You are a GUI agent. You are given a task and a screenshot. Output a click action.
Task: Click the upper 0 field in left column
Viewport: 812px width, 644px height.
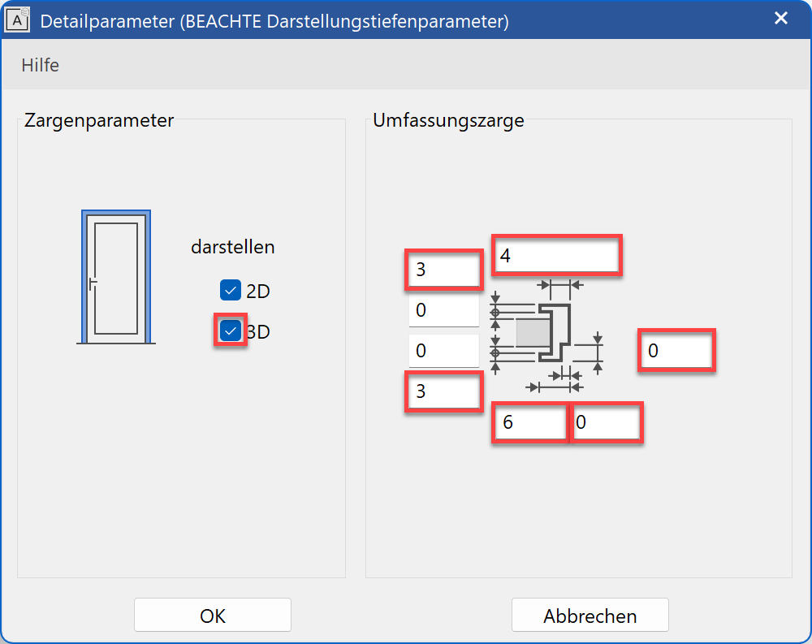pos(443,310)
